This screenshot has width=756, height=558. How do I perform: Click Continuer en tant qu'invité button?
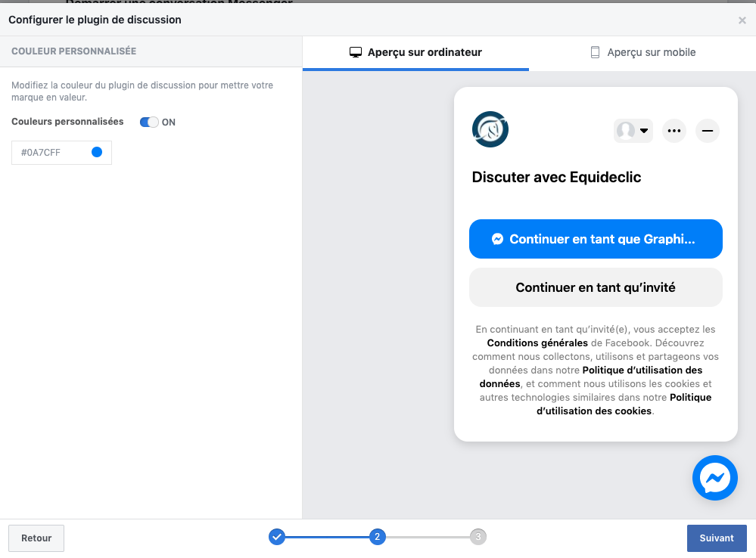(596, 287)
